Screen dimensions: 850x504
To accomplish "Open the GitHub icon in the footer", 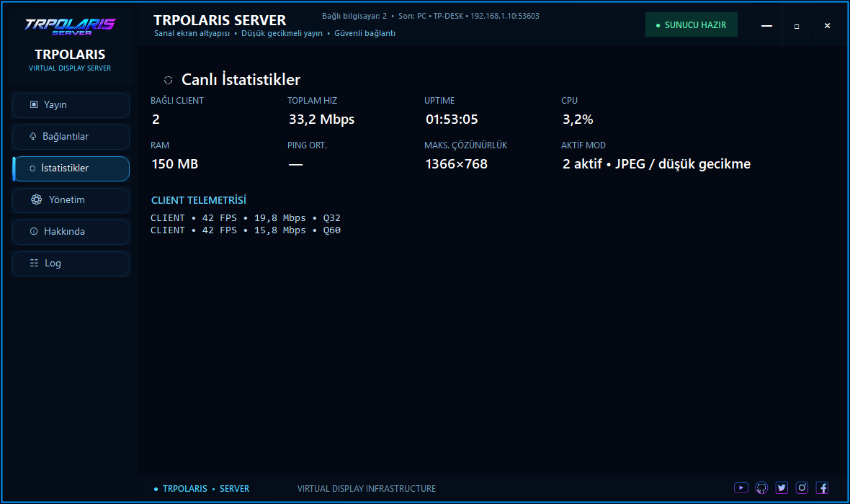I will coord(761,487).
